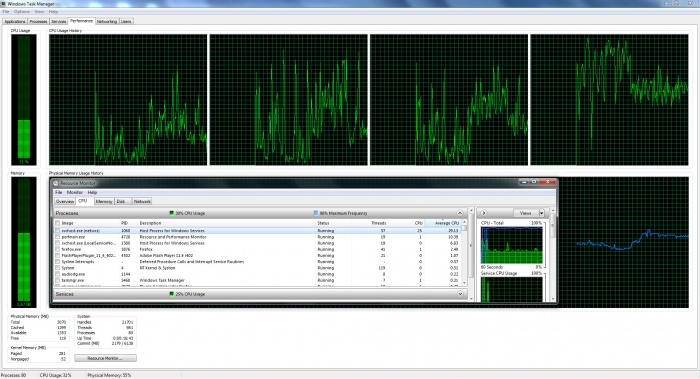
Task: Switch to Task Manager Networking tab
Action: point(107,21)
